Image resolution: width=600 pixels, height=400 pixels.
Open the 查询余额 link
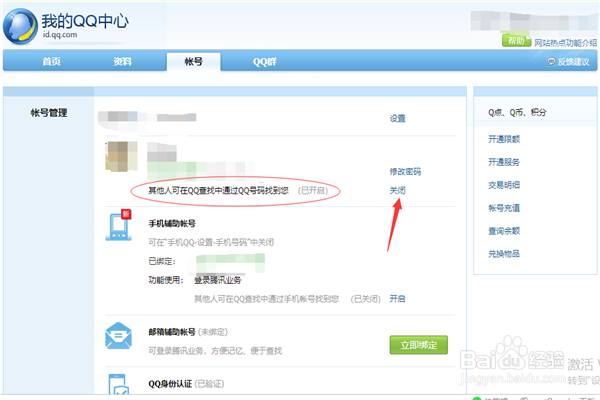(504, 231)
